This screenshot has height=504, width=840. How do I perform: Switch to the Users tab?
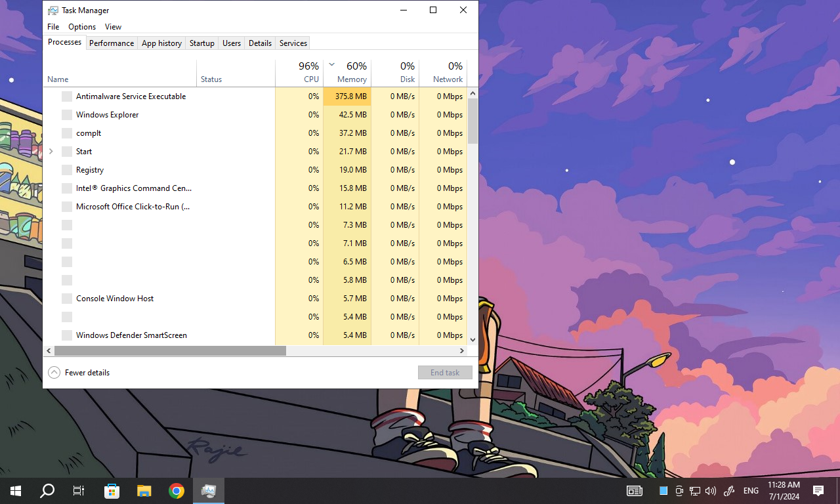(x=232, y=43)
